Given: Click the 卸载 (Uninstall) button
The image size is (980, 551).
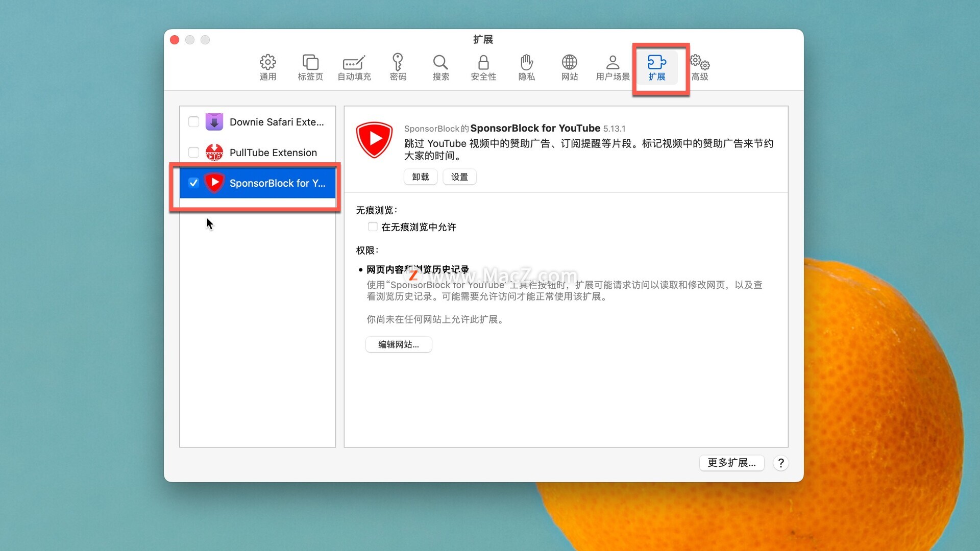Looking at the screenshot, I should click(x=421, y=177).
